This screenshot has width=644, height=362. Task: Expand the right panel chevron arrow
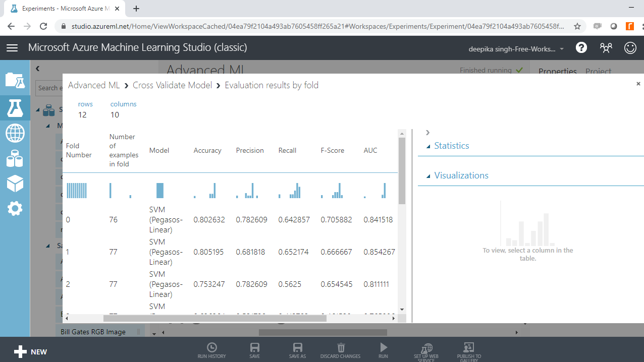point(427,133)
